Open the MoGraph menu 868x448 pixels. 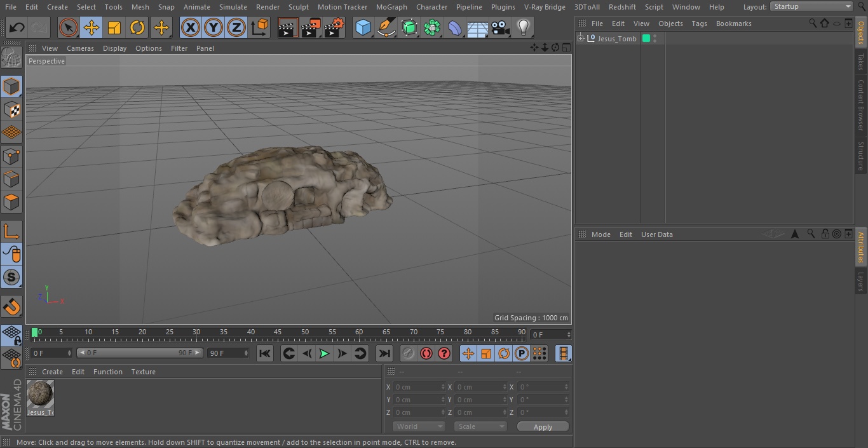point(391,7)
